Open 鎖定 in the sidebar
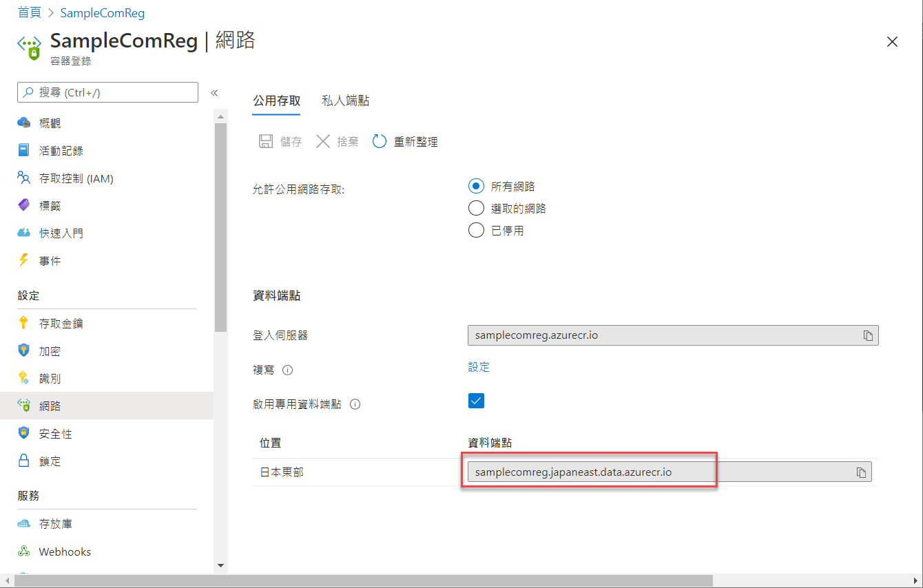 [107, 461]
